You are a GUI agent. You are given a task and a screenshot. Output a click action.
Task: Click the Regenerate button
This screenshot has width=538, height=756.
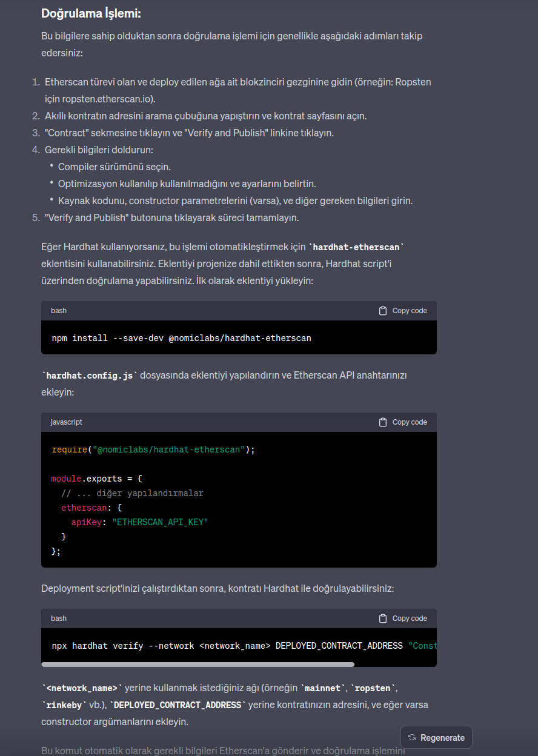pos(436,737)
